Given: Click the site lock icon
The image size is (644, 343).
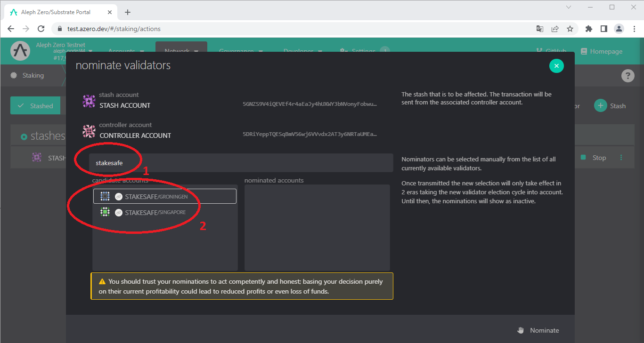Looking at the screenshot, I should pos(60,29).
